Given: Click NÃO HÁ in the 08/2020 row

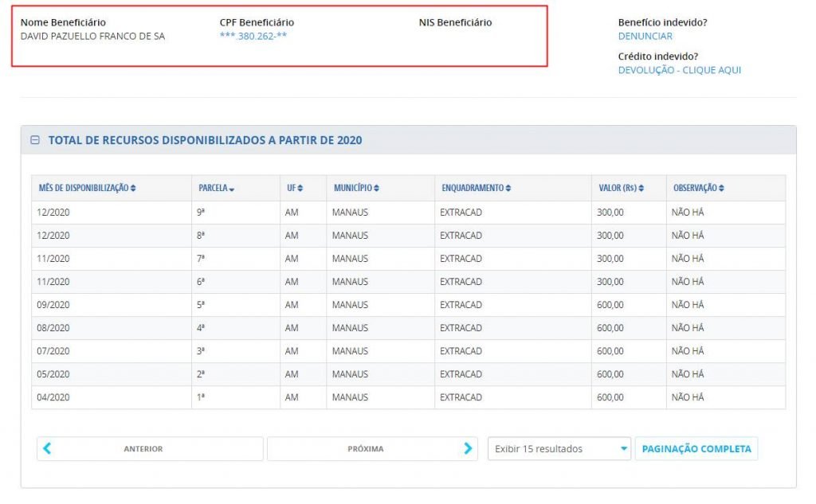Looking at the screenshot, I should pyautogui.click(x=688, y=328).
